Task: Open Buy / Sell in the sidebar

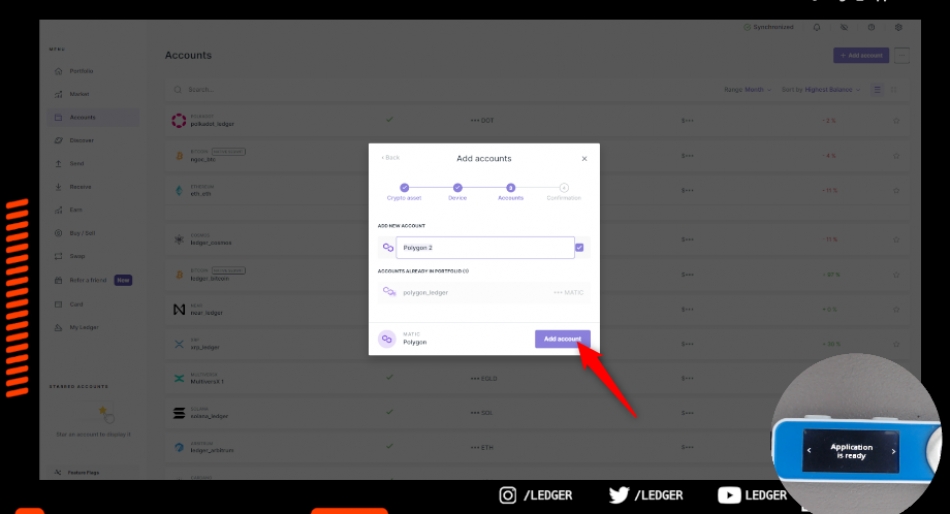Action: [82, 233]
